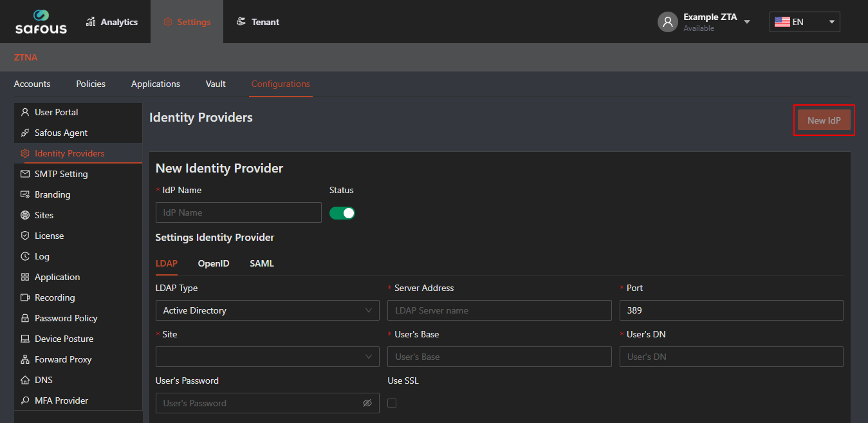Click the user avatar icon
Viewport: 868px width, 423px height.
click(x=668, y=22)
